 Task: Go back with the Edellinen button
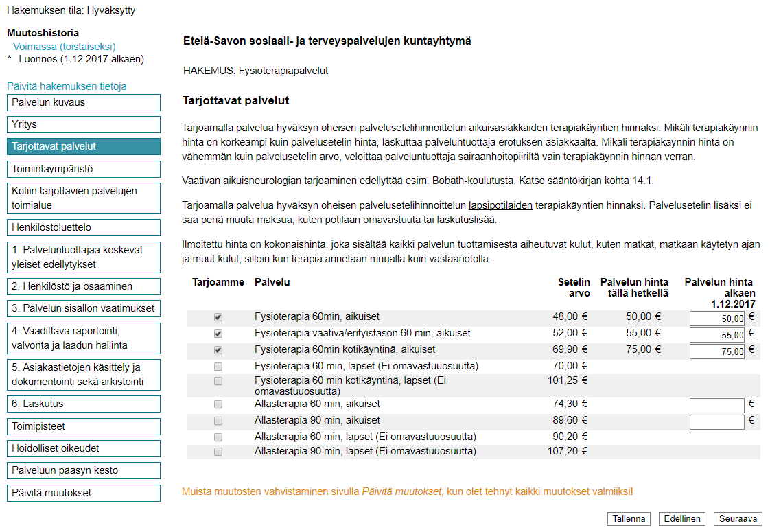tap(681, 519)
